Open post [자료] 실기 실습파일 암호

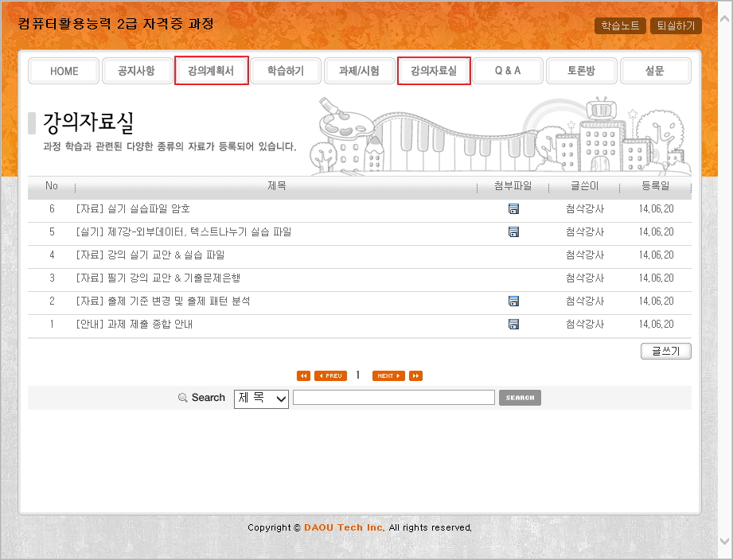133,208
